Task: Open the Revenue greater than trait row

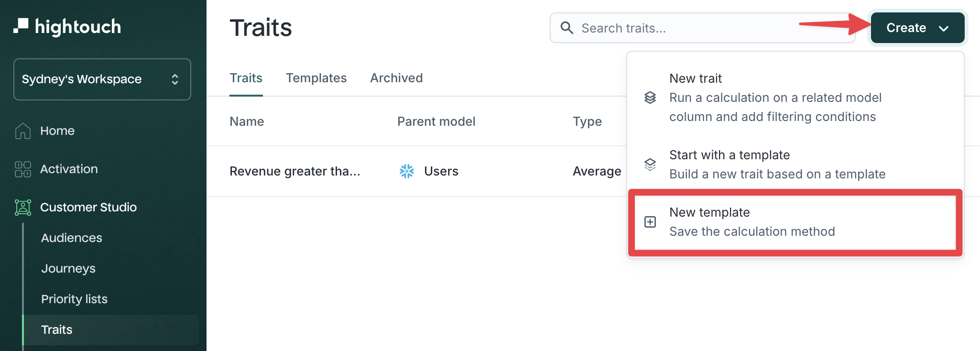Action: point(295,171)
